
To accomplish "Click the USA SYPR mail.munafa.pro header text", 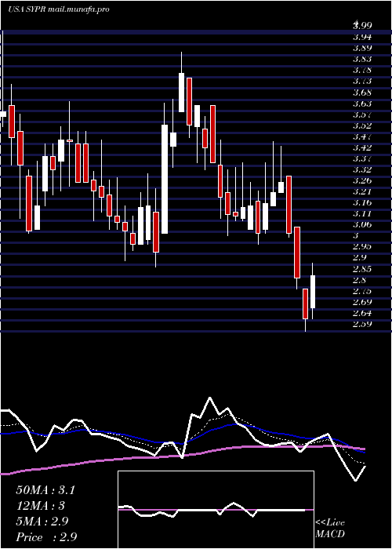I will pos(59,9).
